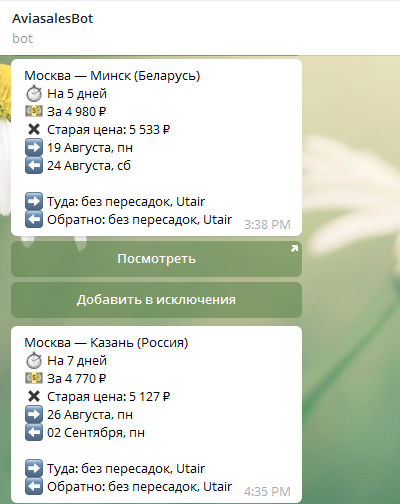The height and width of the screenshot is (504, 400).
Task: Click the text На 5 дней
Action: 77,94
